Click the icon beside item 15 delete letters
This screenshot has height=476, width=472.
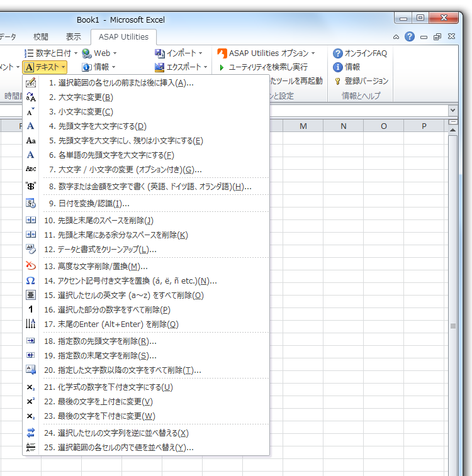click(31, 295)
